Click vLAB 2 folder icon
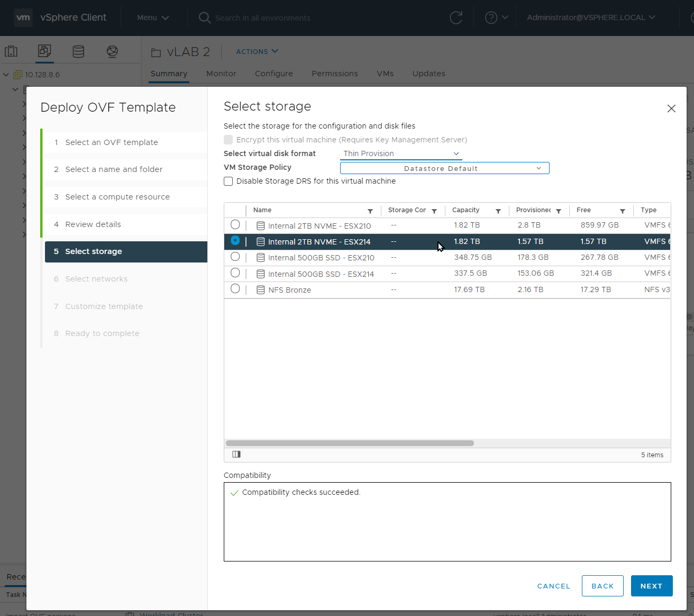The height and width of the screenshot is (616, 694). tap(156, 52)
